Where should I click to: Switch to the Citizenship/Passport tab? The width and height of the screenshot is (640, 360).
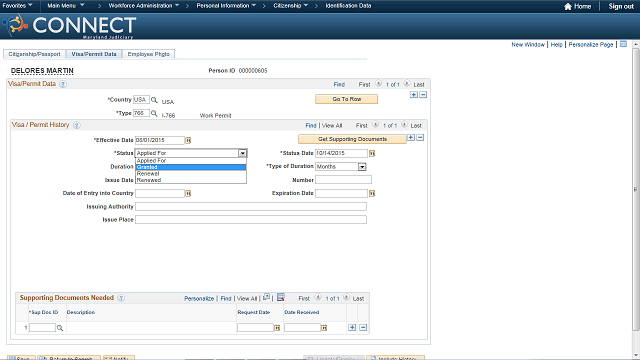point(34,54)
